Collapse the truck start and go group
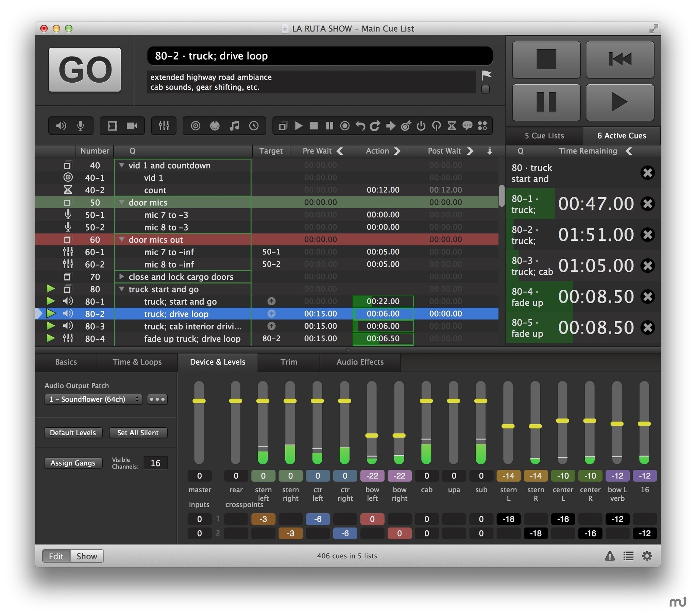Viewport: 696px width, 616px height. click(122, 289)
